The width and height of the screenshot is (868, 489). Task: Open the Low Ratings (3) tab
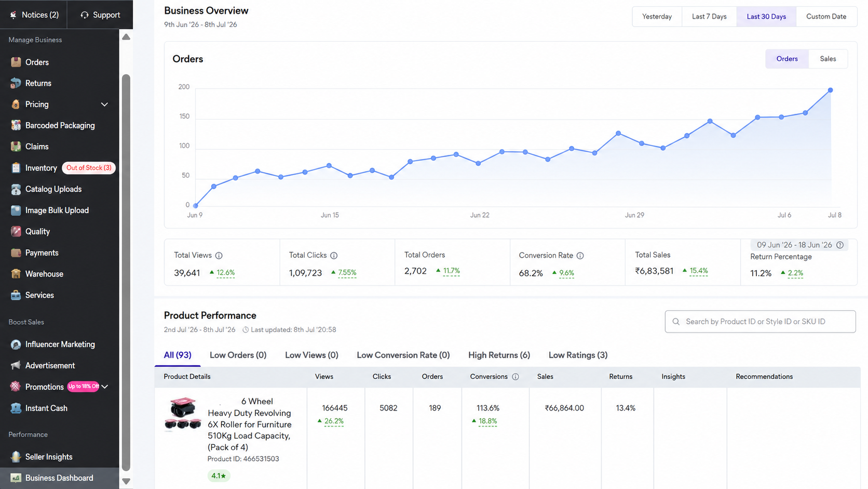578,355
